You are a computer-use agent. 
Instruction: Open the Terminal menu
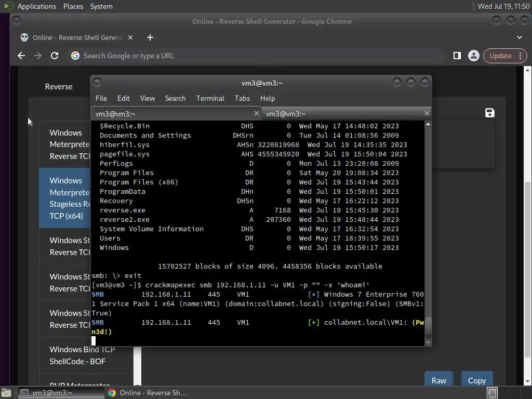coord(210,98)
